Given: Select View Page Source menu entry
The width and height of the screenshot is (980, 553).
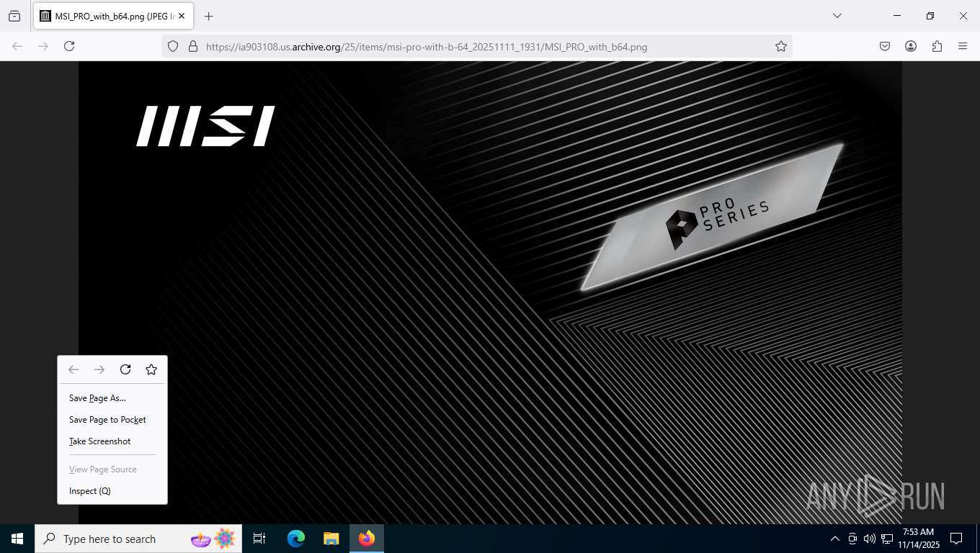Looking at the screenshot, I should pyautogui.click(x=112, y=469).
